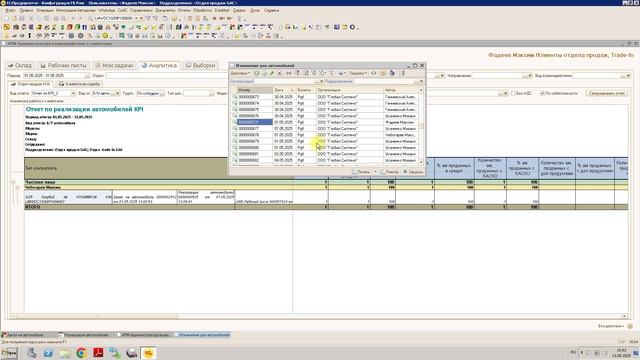Click the Период date range field
The height and width of the screenshot is (360, 640).
(53, 76)
